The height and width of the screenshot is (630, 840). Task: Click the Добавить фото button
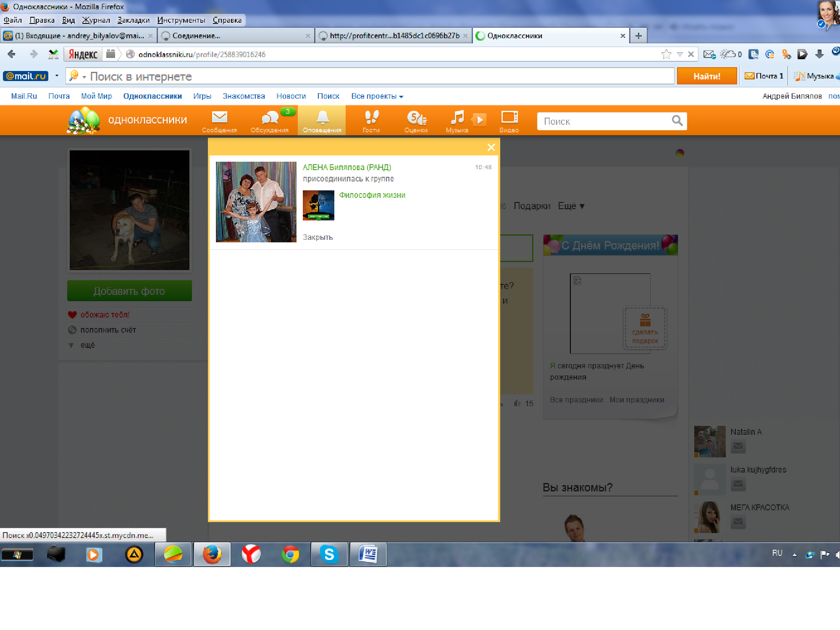pyautogui.click(x=129, y=291)
